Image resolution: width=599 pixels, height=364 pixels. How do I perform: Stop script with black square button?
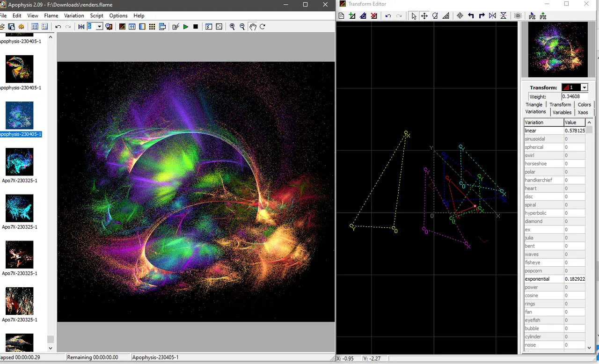(196, 27)
